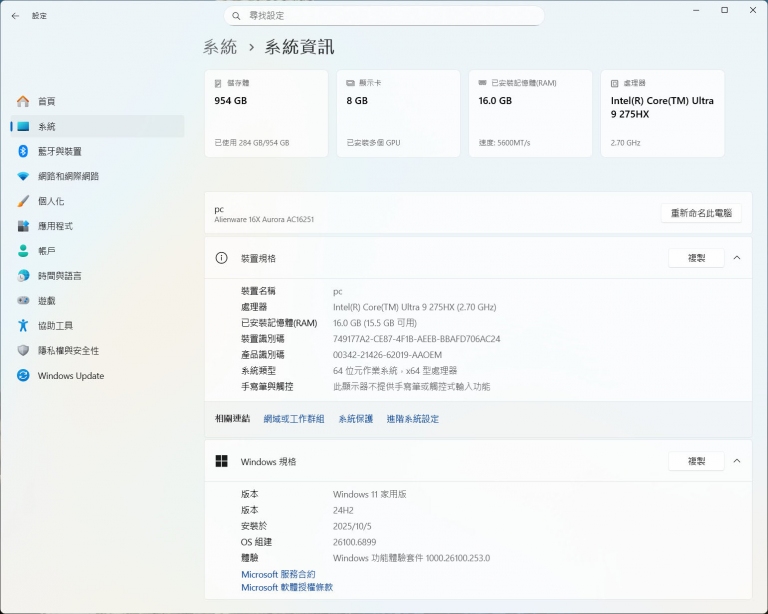The image size is (768, 614).
Task: Open Microsoft 服務合約 link
Action: coord(278,574)
